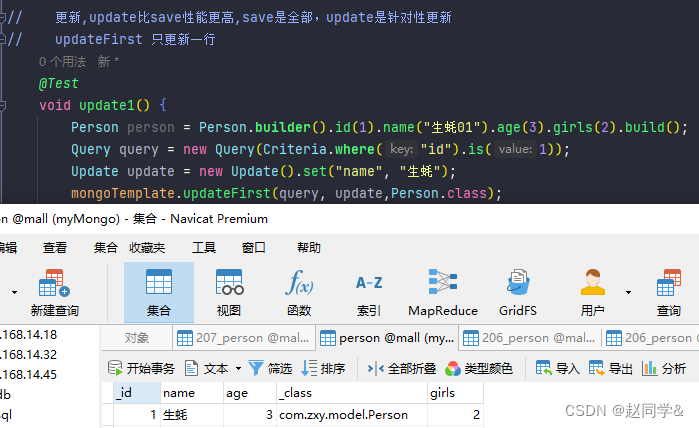Toggle code fold marker beside void update1
Image resolution: width=699 pixels, height=428 pixels.
coord(3,105)
